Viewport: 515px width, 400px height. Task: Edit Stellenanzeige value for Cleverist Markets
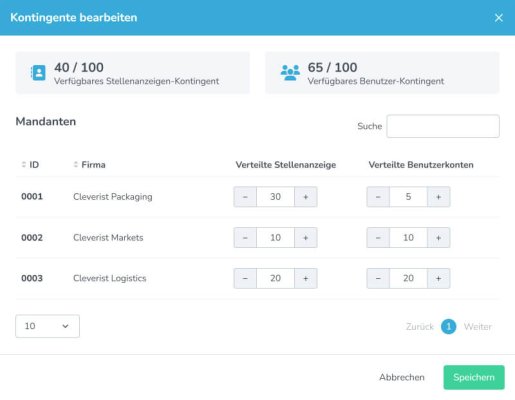tap(275, 238)
